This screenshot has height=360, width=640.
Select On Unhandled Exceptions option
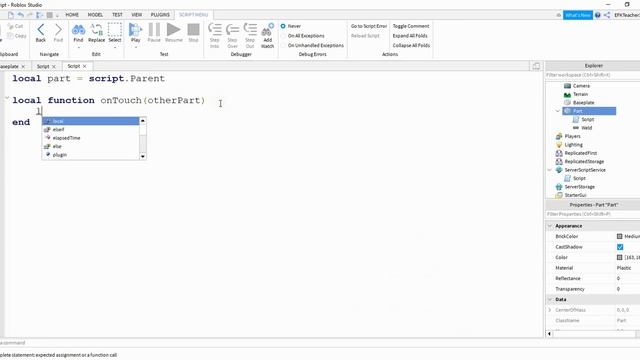tap(283, 45)
